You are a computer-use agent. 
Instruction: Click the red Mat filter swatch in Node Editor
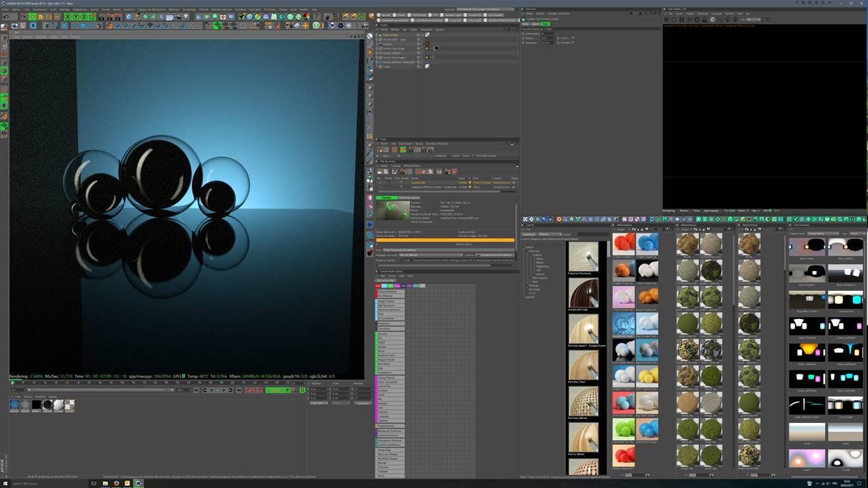(x=378, y=286)
